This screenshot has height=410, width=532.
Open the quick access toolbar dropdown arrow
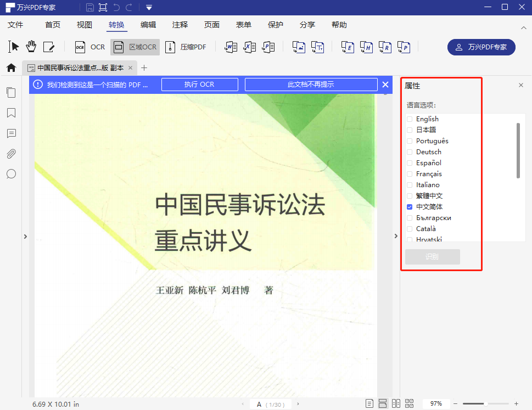(x=148, y=8)
